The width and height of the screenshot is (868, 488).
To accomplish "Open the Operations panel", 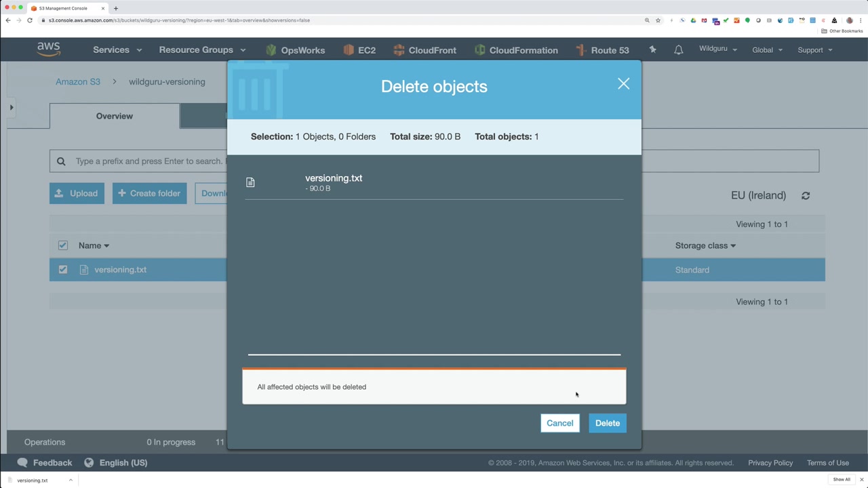I will click(x=45, y=442).
